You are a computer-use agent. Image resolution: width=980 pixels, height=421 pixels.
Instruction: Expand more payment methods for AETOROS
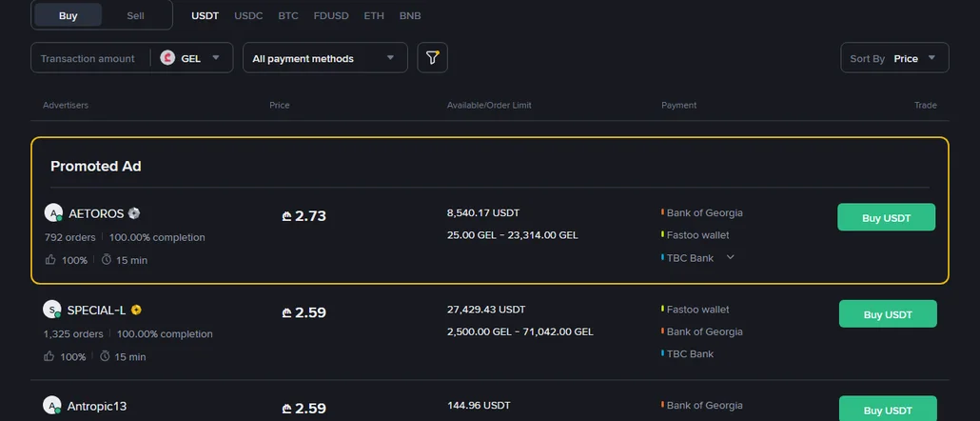(x=730, y=258)
